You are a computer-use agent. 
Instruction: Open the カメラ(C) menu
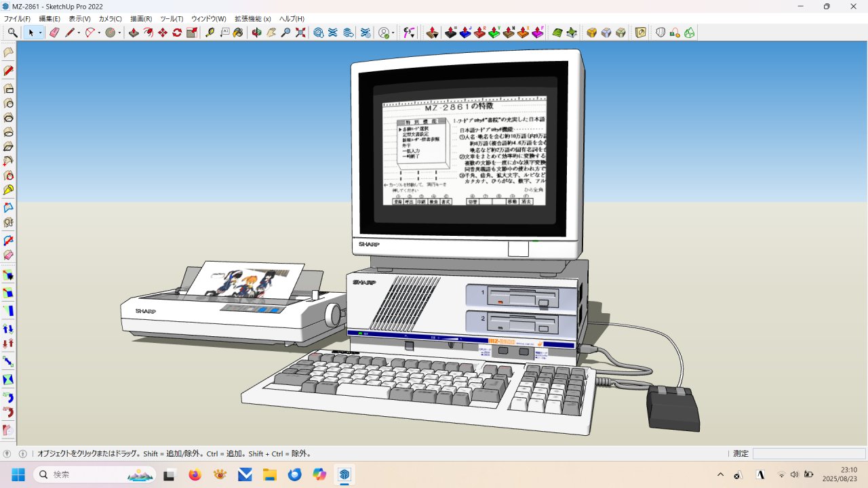click(111, 19)
